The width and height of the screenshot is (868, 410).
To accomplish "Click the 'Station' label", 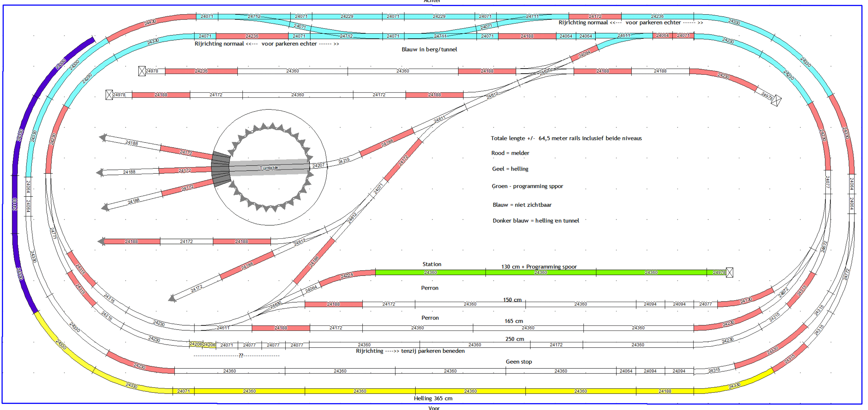I will pos(432,264).
